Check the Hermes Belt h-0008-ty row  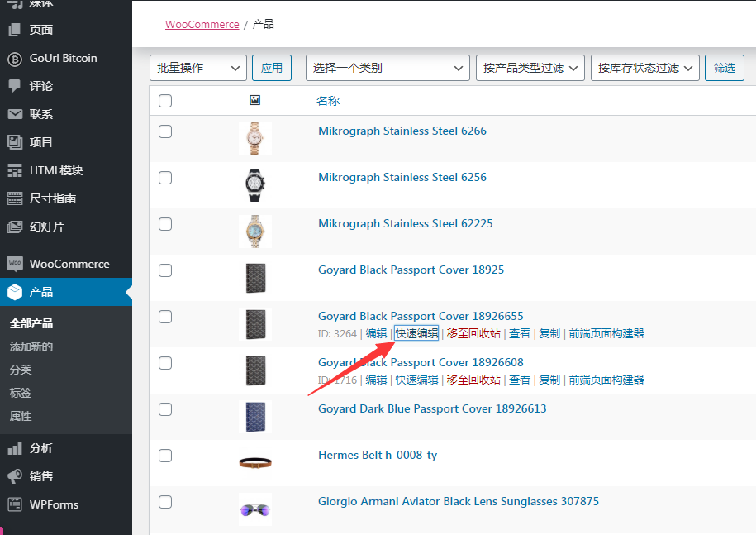pos(165,456)
